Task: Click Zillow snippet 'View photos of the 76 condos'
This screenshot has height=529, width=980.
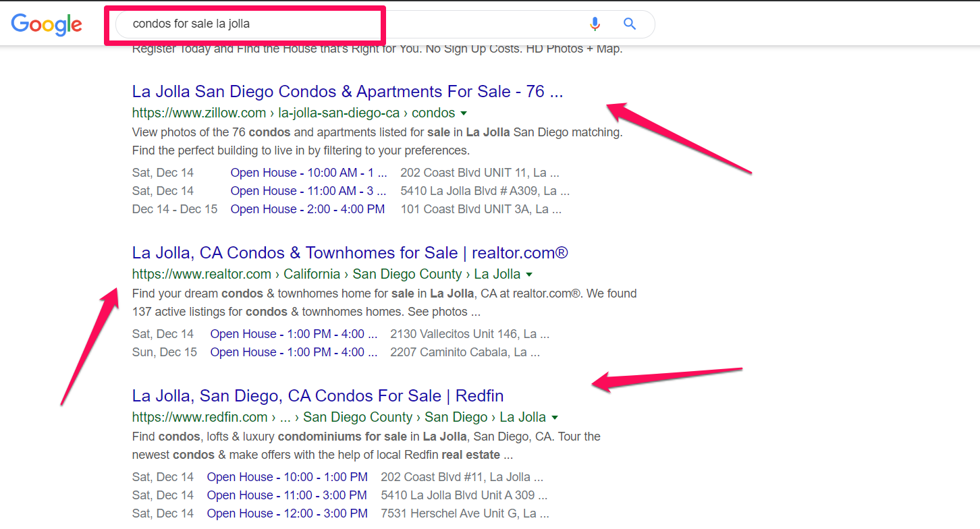Action: pos(377,142)
